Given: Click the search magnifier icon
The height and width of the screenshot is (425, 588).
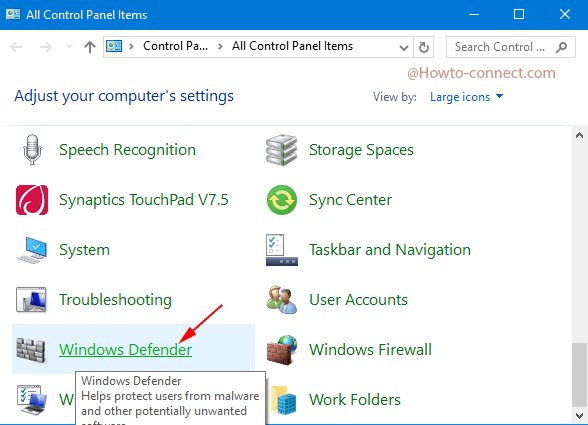Looking at the screenshot, I should pos(561,47).
